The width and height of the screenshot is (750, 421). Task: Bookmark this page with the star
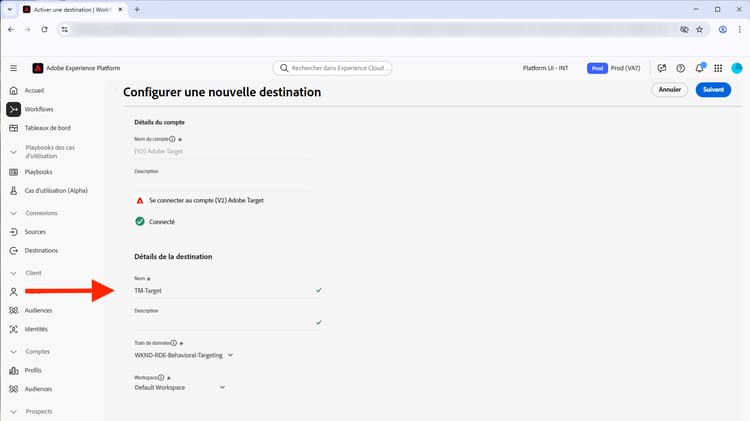point(699,29)
